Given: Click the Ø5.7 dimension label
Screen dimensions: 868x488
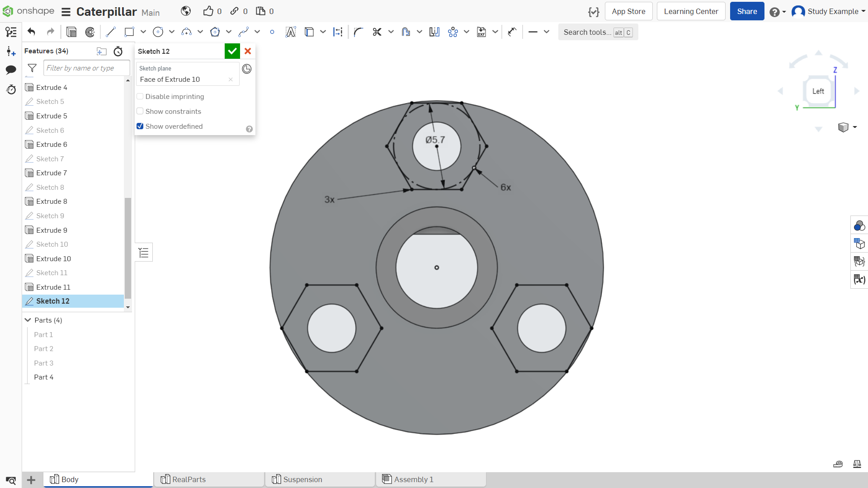Looking at the screenshot, I should click(435, 140).
